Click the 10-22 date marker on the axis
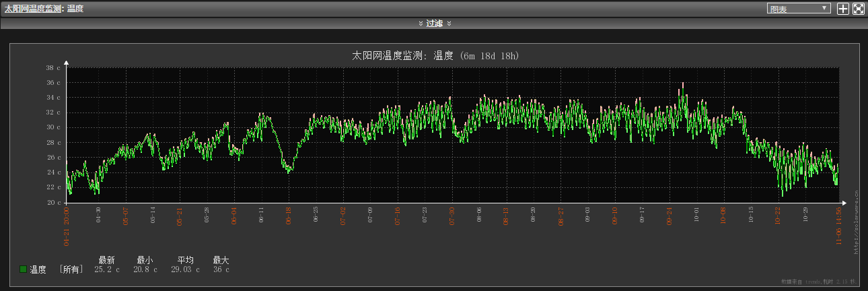Image resolution: width=868 pixels, height=291 pixels. tap(778, 216)
